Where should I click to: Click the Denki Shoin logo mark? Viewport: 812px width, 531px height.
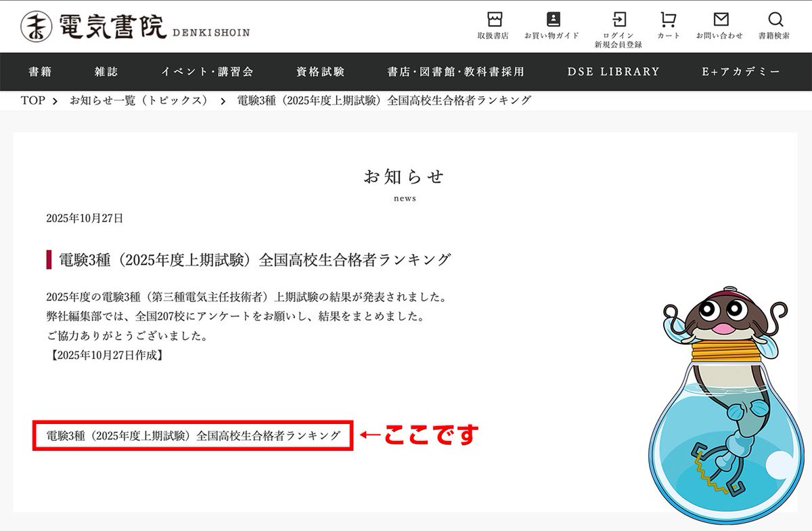pos(39,26)
